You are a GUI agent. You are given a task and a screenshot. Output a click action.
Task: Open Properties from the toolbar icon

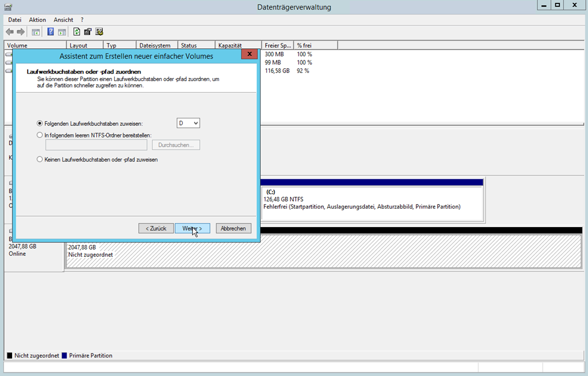point(88,32)
